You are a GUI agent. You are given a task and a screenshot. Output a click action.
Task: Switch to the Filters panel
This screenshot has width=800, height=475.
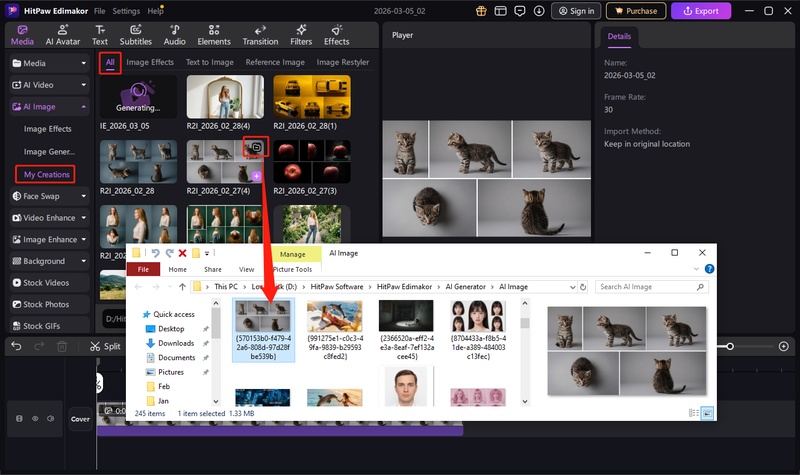[300, 35]
